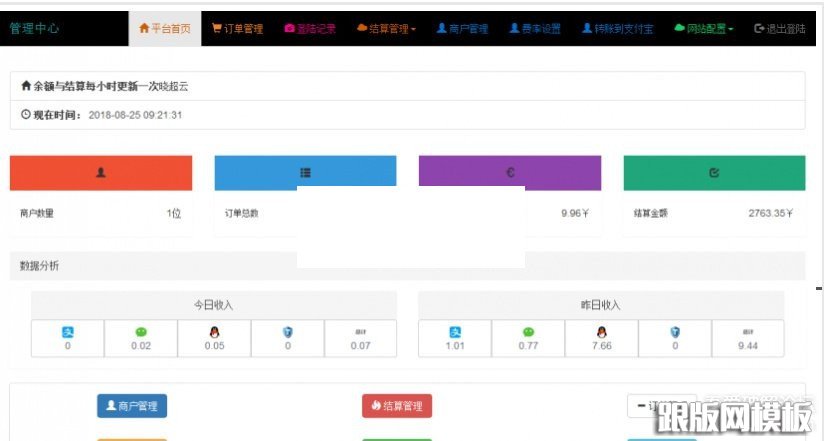This screenshot has height=441, width=824.
Task: Click the Alipay icon under 今日收入
Action: 67,332
